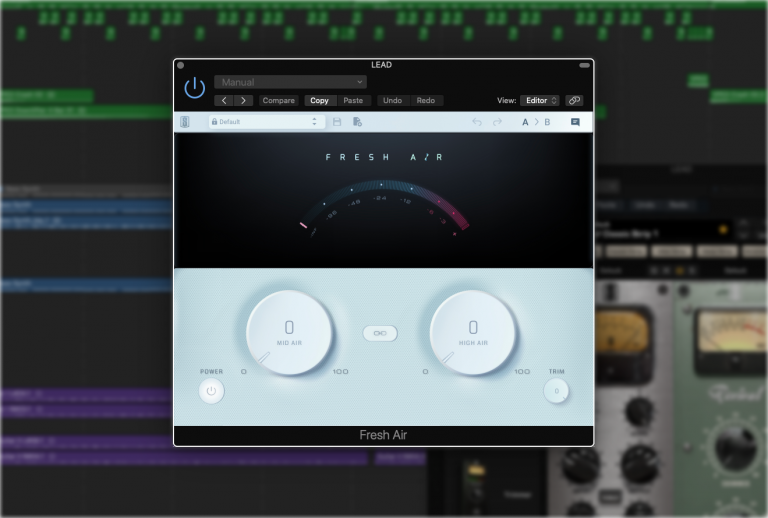The image size is (768, 518).
Task: Click the Redo button in plugin header
Action: point(426,100)
